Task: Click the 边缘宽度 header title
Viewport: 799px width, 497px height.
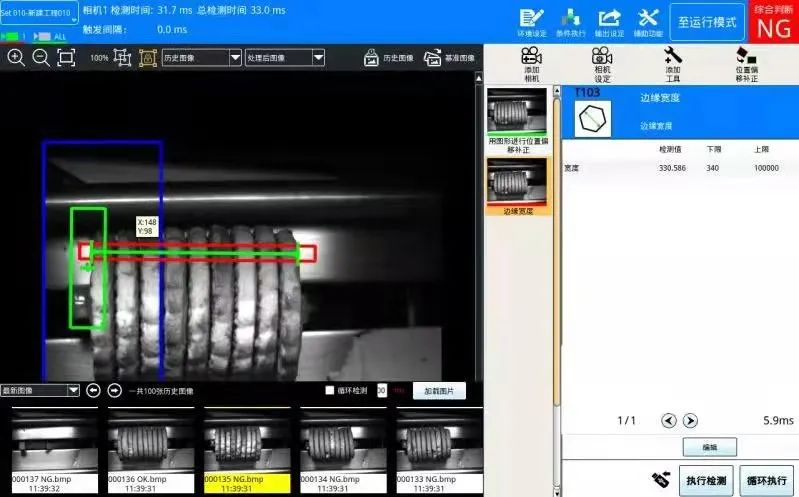Action: (660, 97)
